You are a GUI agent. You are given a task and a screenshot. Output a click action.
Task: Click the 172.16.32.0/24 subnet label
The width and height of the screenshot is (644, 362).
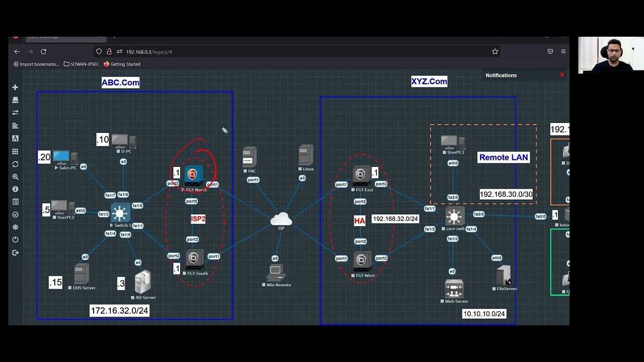[119, 311]
